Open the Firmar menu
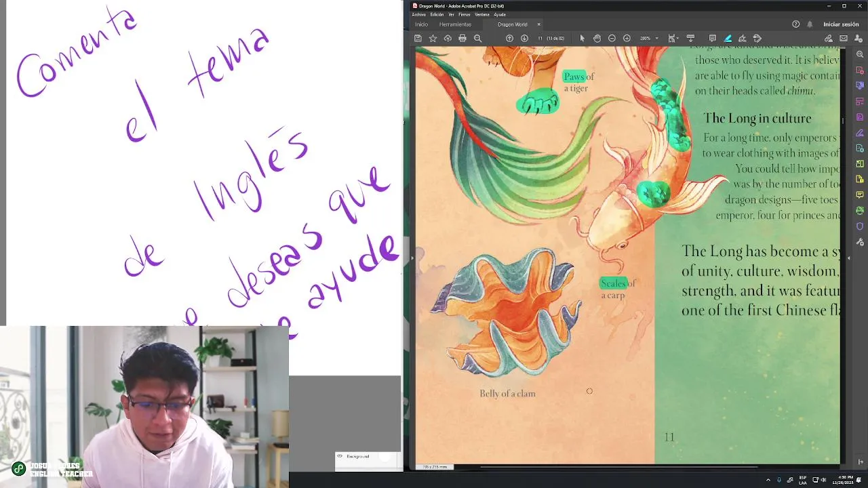 coord(465,14)
